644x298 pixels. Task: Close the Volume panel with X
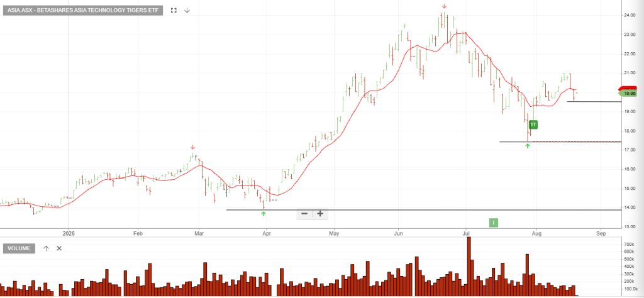(58, 248)
